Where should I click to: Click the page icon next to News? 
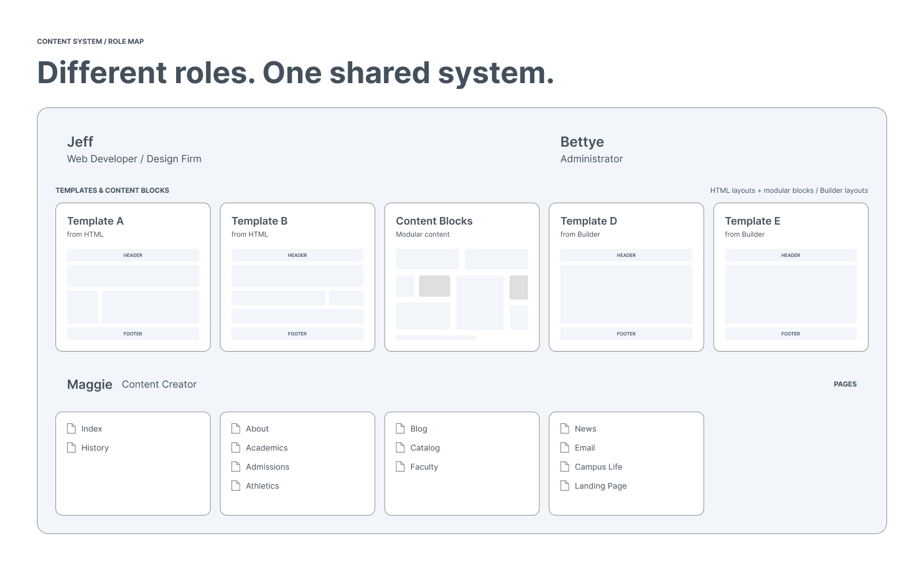pos(565,428)
